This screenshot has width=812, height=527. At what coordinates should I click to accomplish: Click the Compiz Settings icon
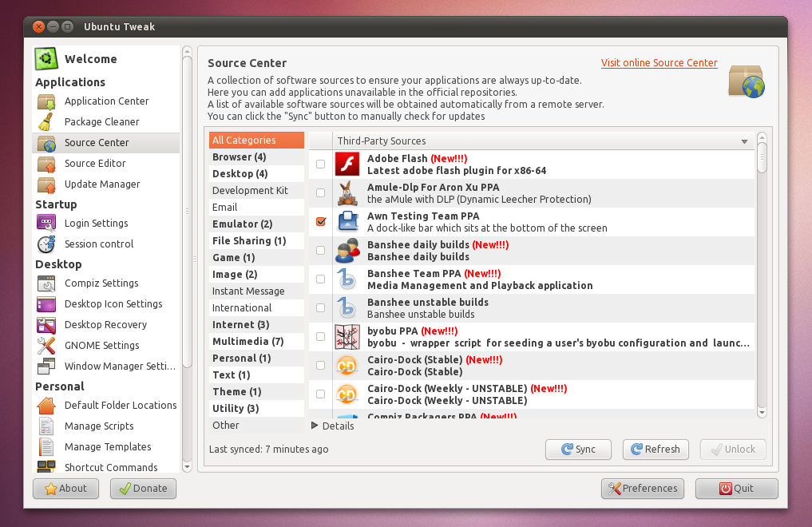pos(46,283)
